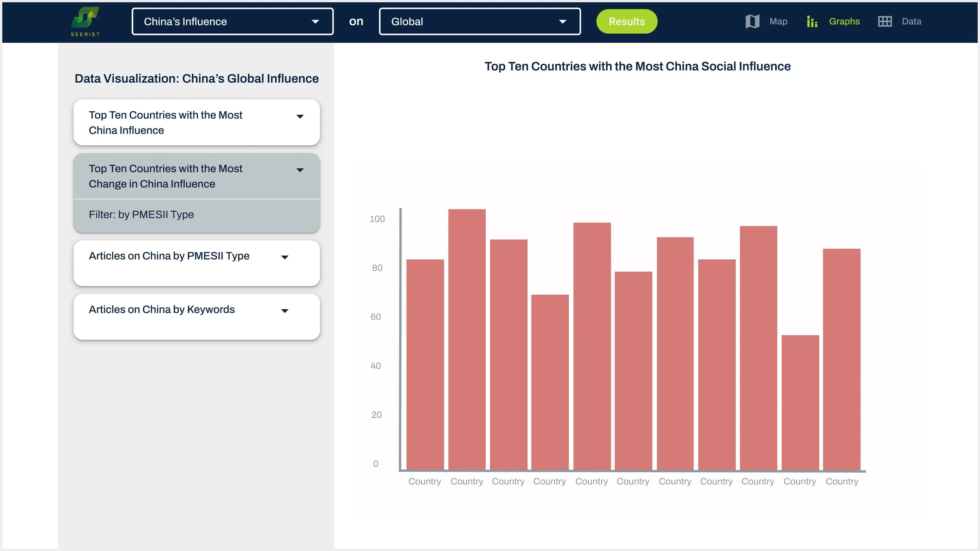This screenshot has width=980, height=551.
Task: Click the shortest bar in the chart
Action: click(x=800, y=402)
